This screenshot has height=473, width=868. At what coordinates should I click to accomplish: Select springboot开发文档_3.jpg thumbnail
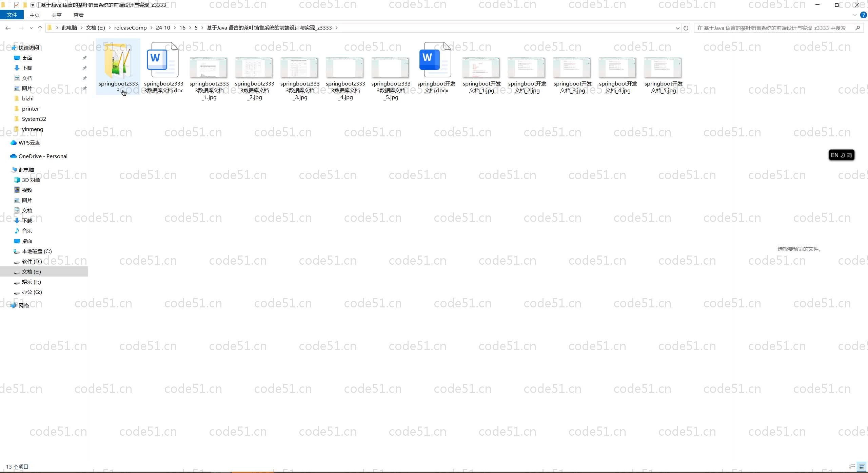coord(572,68)
